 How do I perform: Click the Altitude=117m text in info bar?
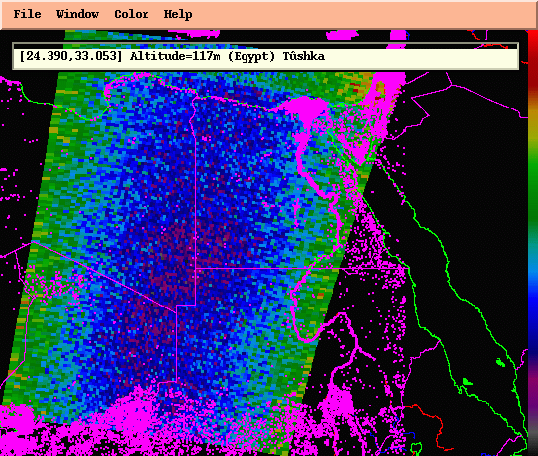[x=175, y=56]
